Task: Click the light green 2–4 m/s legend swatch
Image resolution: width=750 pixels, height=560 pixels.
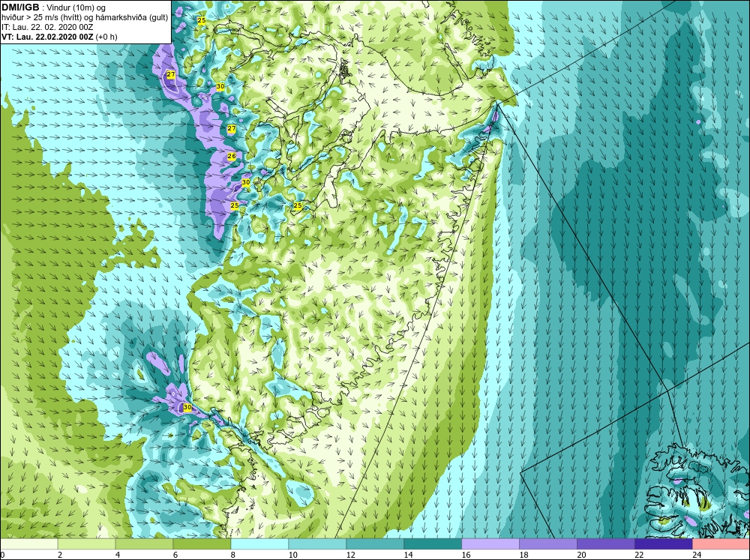Action: (x=86, y=544)
